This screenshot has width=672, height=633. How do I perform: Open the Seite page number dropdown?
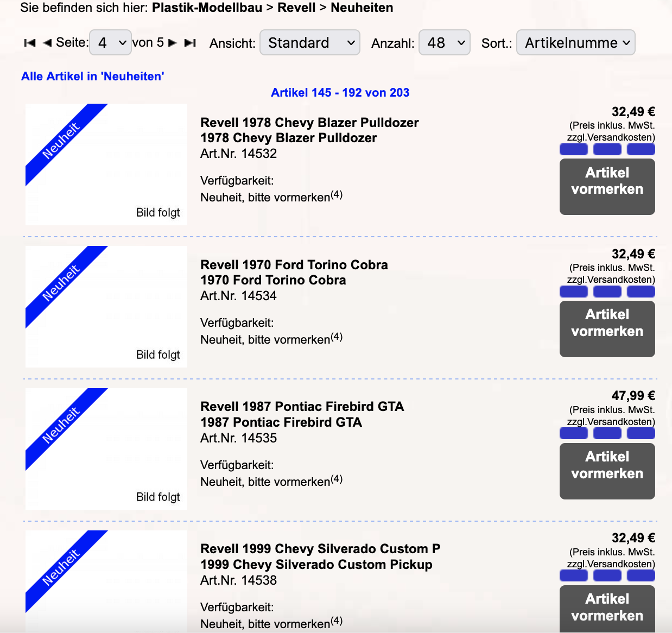[110, 42]
